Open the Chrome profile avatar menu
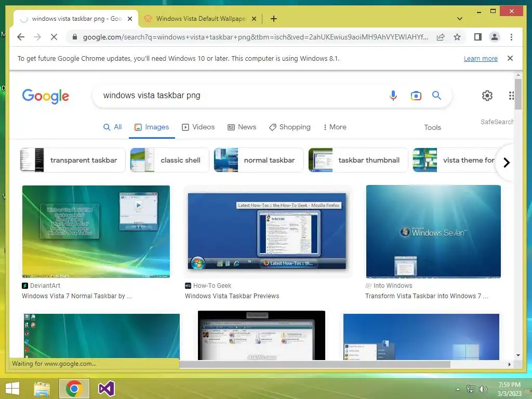 [495, 37]
